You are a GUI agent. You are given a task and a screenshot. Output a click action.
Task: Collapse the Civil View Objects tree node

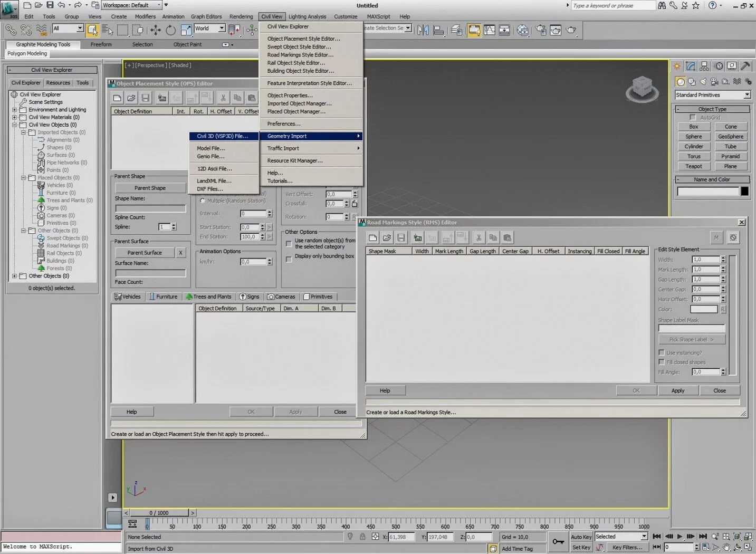[x=15, y=125]
